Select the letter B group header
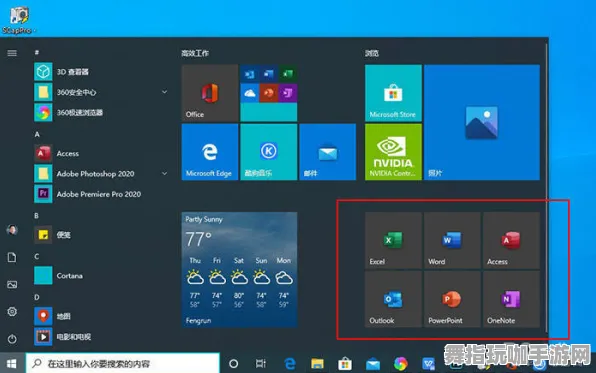Image resolution: width=596 pixels, height=373 pixels. [x=36, y=216]
